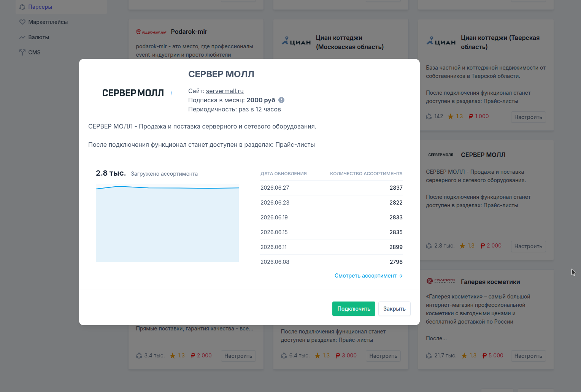This screenshot has width=581, height=392.
Task: Open the background СЕРВЕР МОЛЛ card title
Action: click(x=483, y=155)
